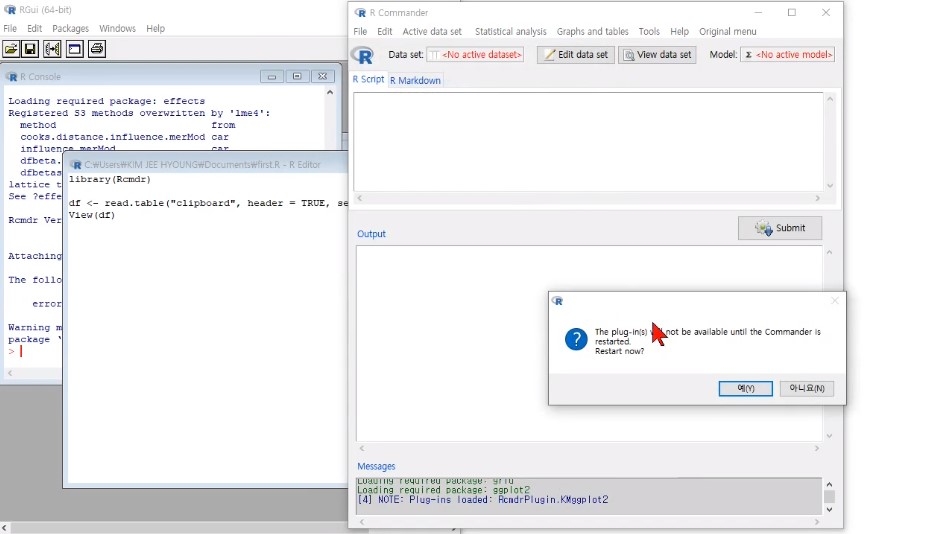This screenshot has width=944, height=534.
Task: Open the Active data set menu
Action: click(432, 31)
